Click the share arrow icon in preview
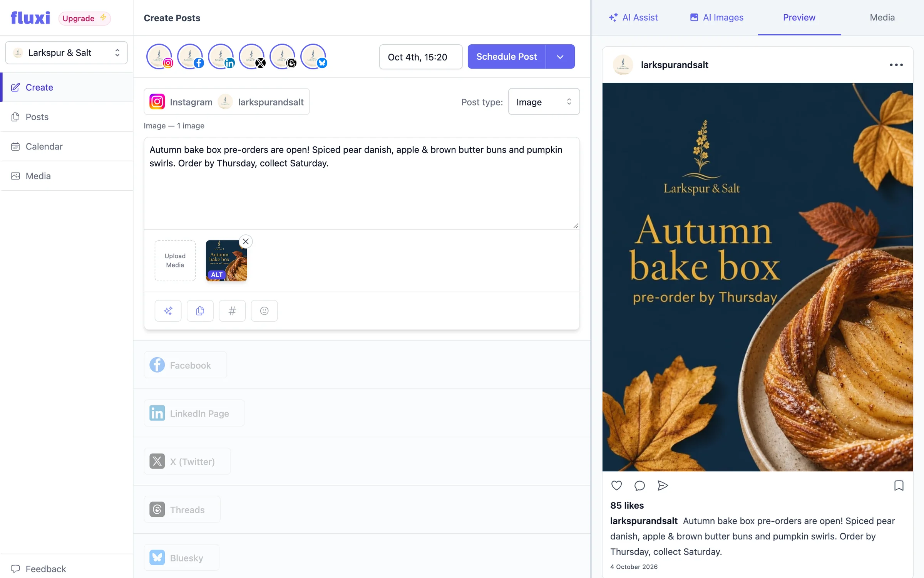Viewport: 924px width, 578px height. point(663,486)
